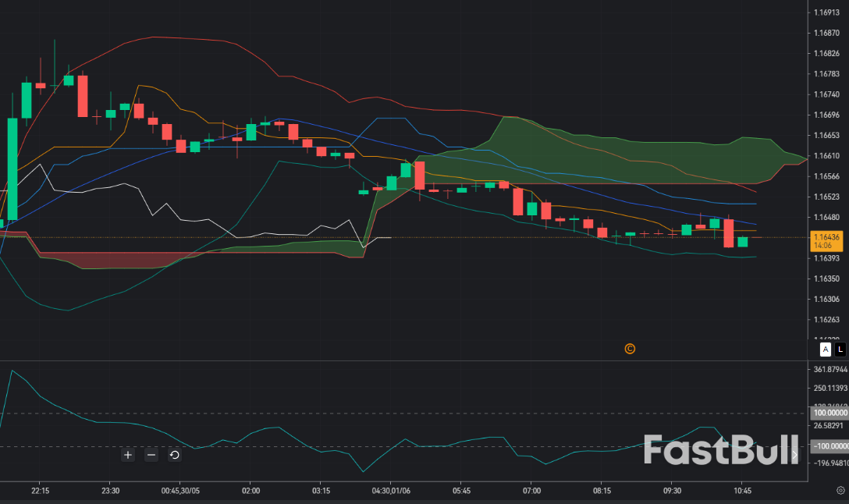Click the 1.16826 price axis label
849x504 pixels.
point(827,54)
